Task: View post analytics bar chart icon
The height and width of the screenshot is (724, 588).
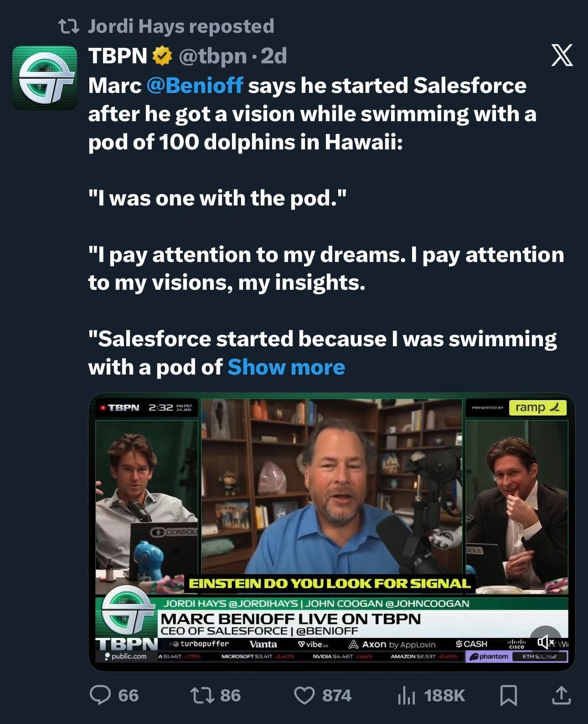Action: pos(406,695)
